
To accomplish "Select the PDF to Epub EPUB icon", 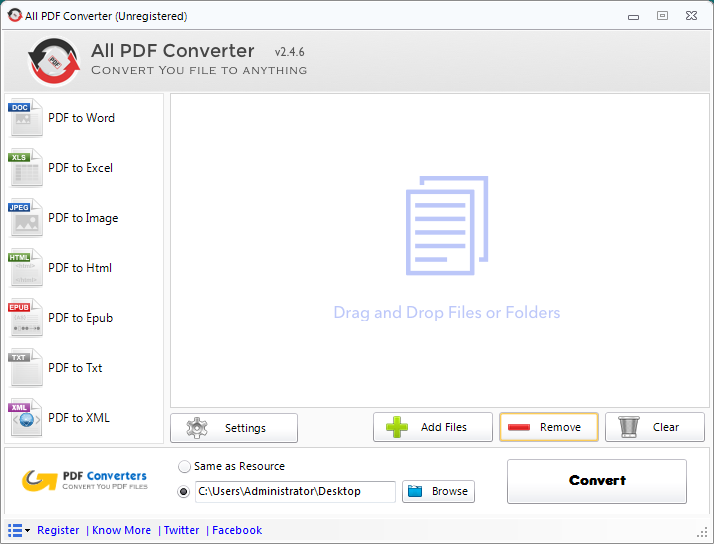I will point(26,318).
